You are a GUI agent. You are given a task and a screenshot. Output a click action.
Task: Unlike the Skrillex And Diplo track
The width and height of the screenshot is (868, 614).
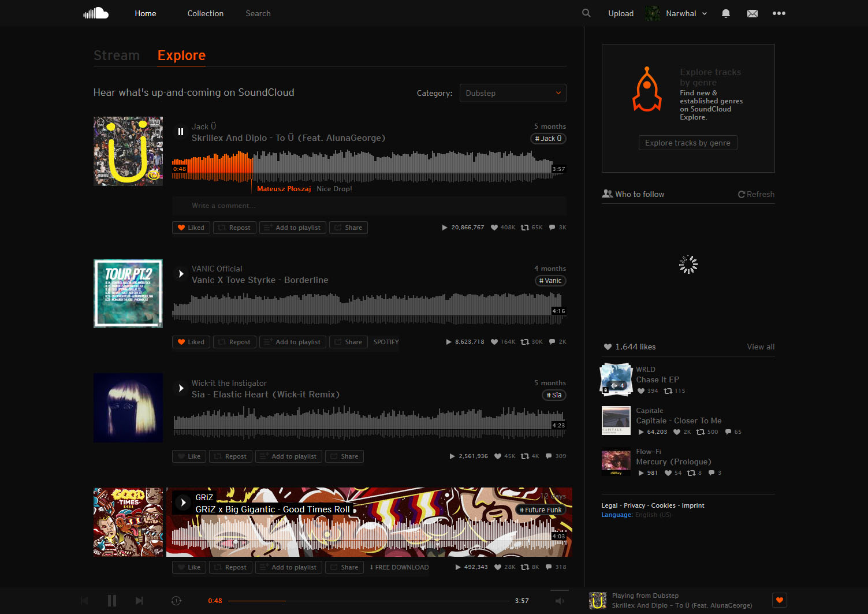click(191, 227)
